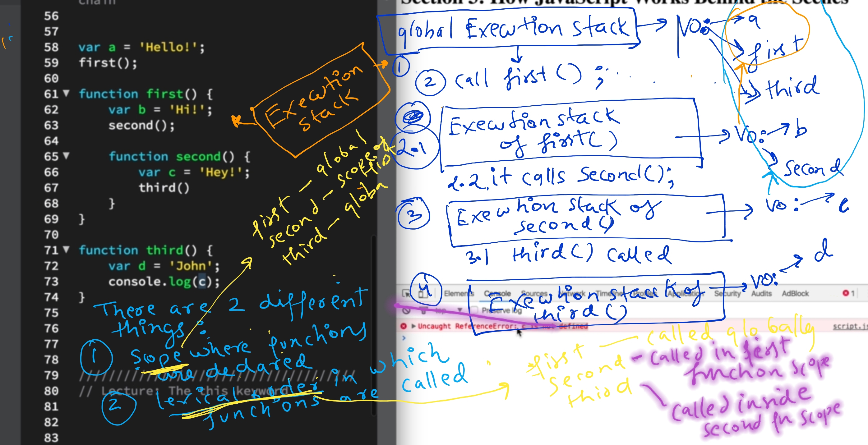Click 'function second() {' declaration text
The width and height of the screenshot is (868, 445).
(x=179, y=156)
